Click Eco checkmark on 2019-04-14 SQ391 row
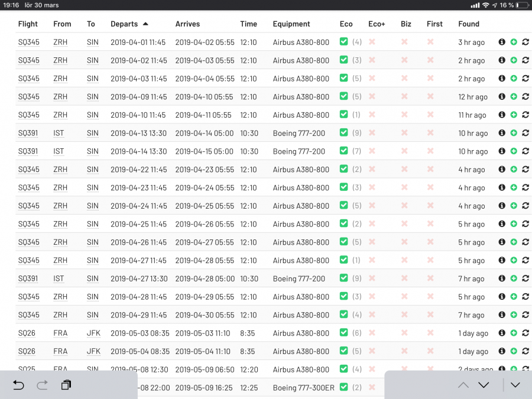Screen dimensions: 532x399 pos(343,151)
